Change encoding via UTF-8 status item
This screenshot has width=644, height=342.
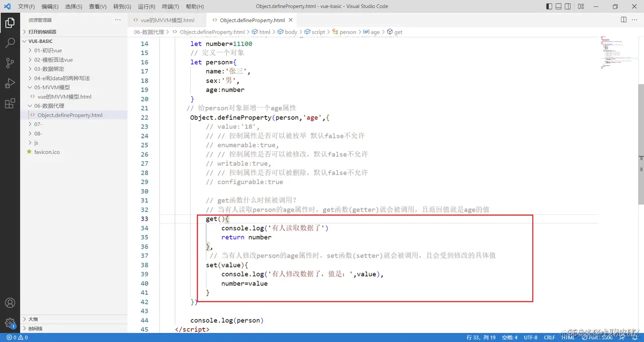point(530,337)
